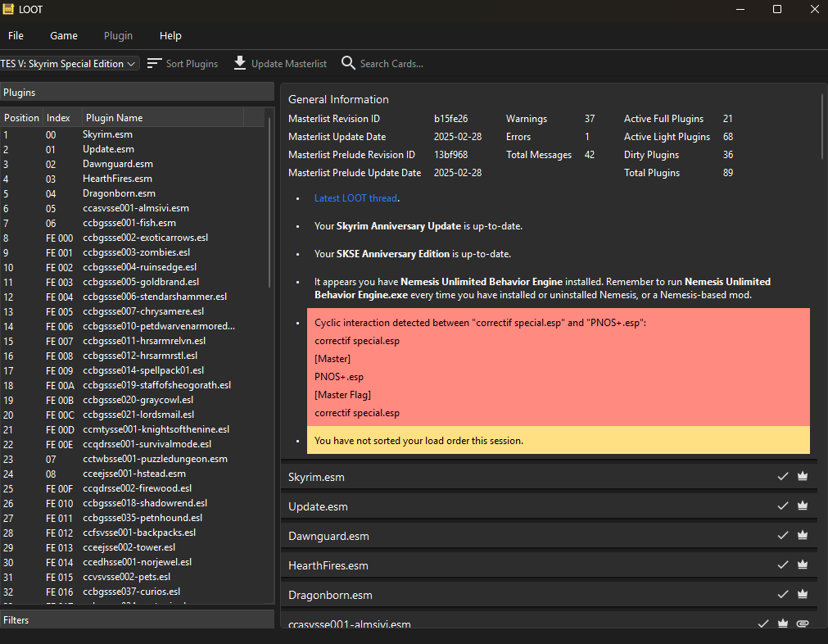
Task: Expand the Filters panel header
Action: [136, 620]
